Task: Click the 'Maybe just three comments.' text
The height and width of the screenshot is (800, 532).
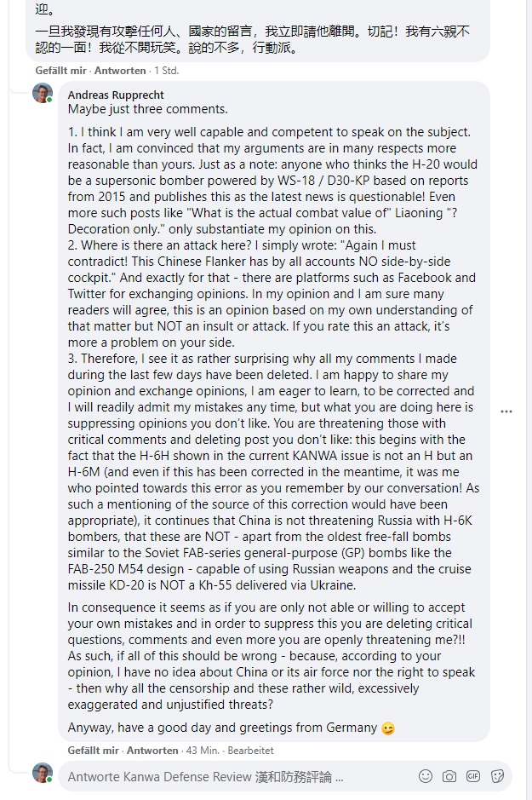Action: (148, 109)
